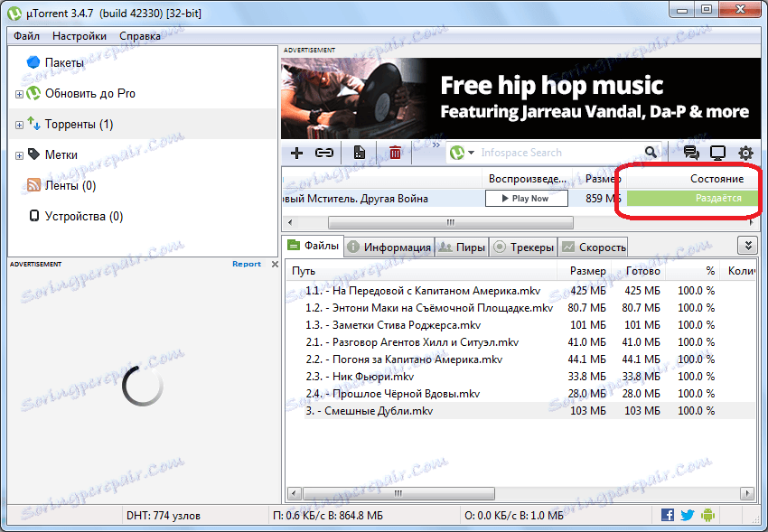Click the Метки tag icon
Image resolution: width=768 pixels, height=532 pixels.
click(x=33, y=154)
